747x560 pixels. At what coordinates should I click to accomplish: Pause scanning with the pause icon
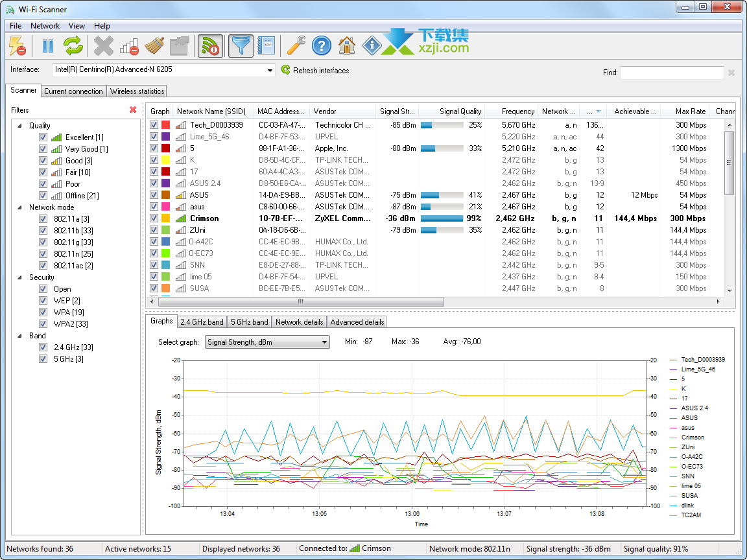[47, 46]
